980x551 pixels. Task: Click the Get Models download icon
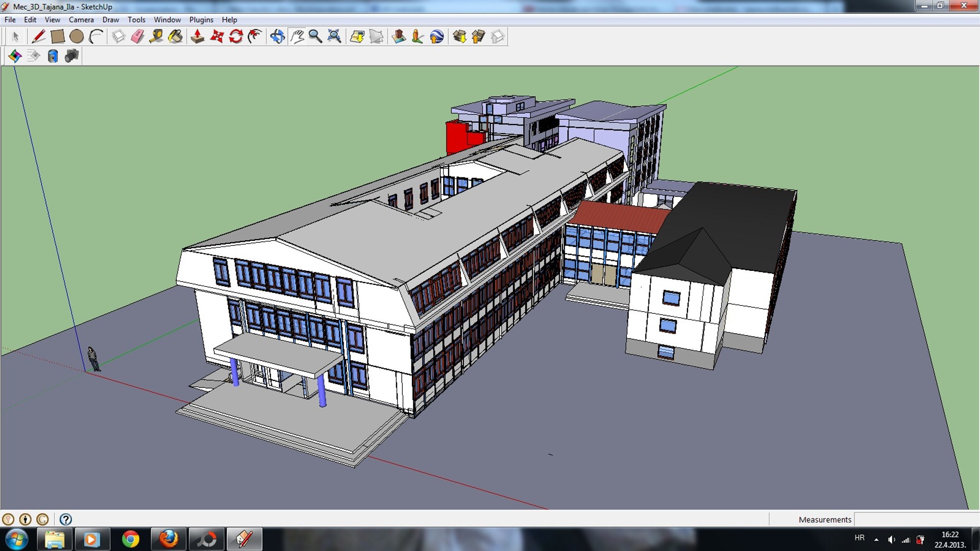click(x=459, y=37)
